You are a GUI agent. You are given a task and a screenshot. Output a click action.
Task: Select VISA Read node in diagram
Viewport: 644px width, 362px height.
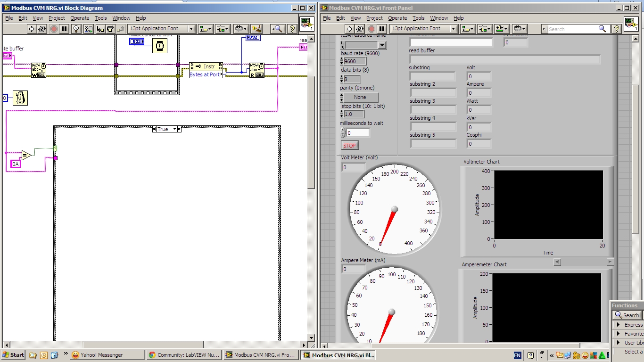point(257,70)
